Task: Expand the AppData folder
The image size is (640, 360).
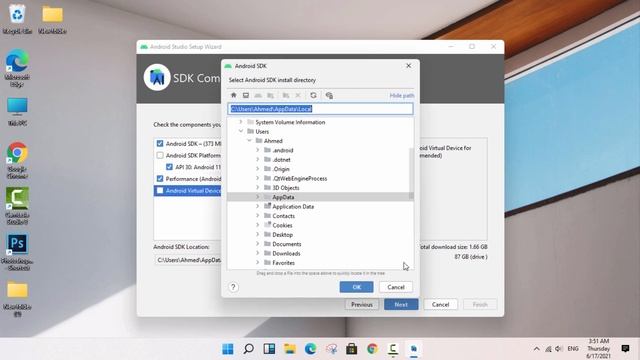Action: pos(258,197)
